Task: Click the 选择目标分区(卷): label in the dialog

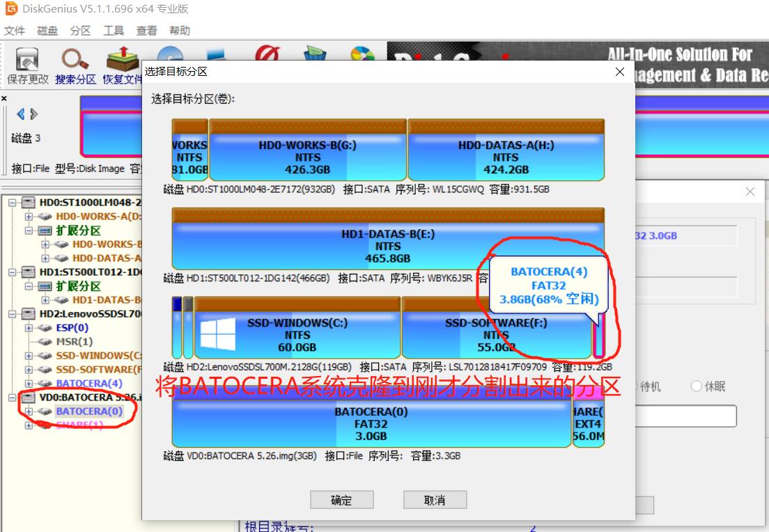Action: click(193, 99)
